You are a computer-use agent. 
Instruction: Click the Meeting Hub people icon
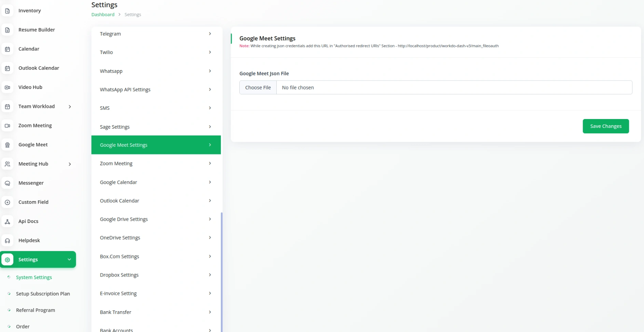point(7,164)
